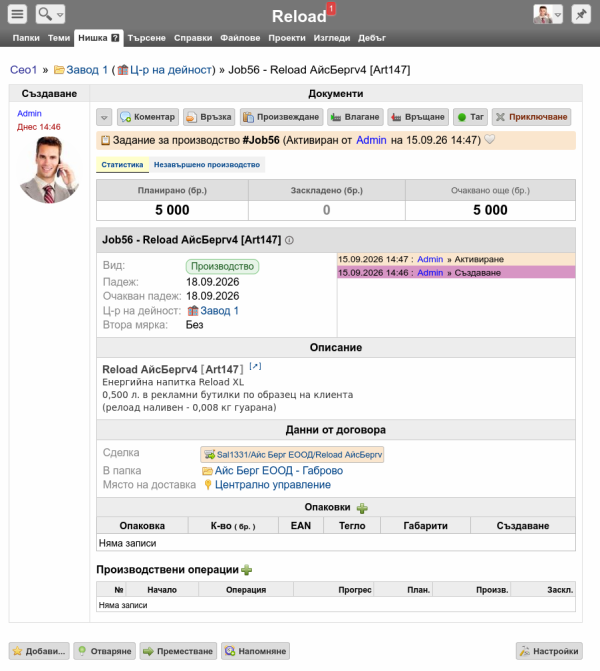Open the Търсене menu

(x=146, y=38)
